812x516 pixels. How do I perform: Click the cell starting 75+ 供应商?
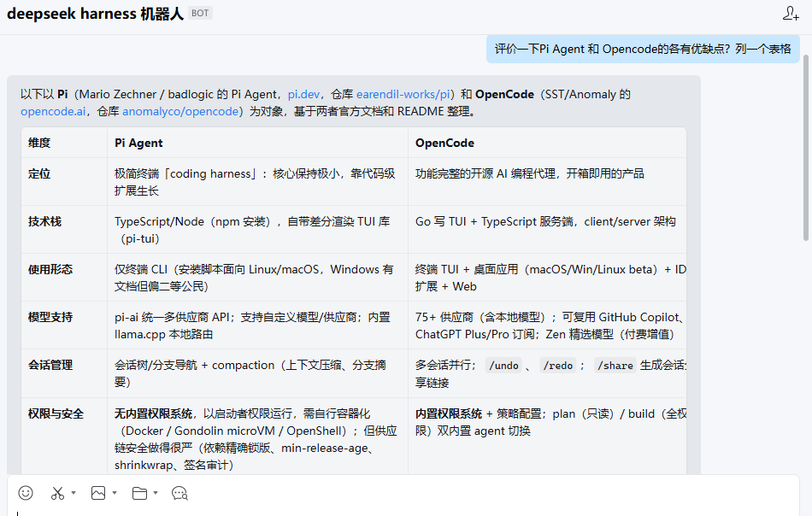point(547,325)
